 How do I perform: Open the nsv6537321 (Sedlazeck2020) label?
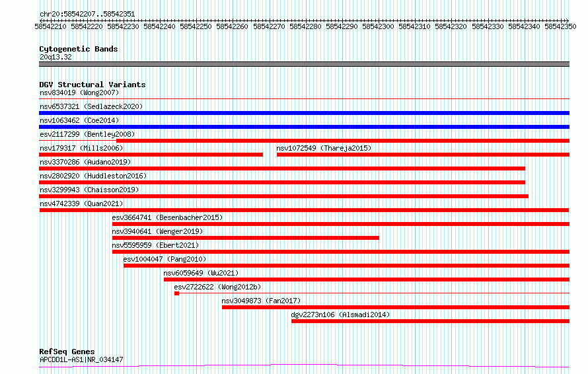(x=91, y=106)
